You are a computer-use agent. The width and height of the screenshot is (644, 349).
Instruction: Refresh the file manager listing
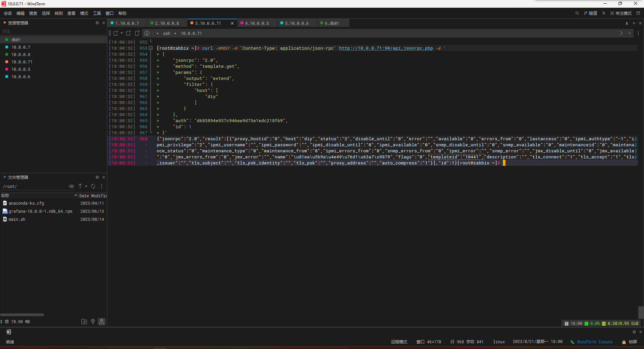click(x=93, y=186)
